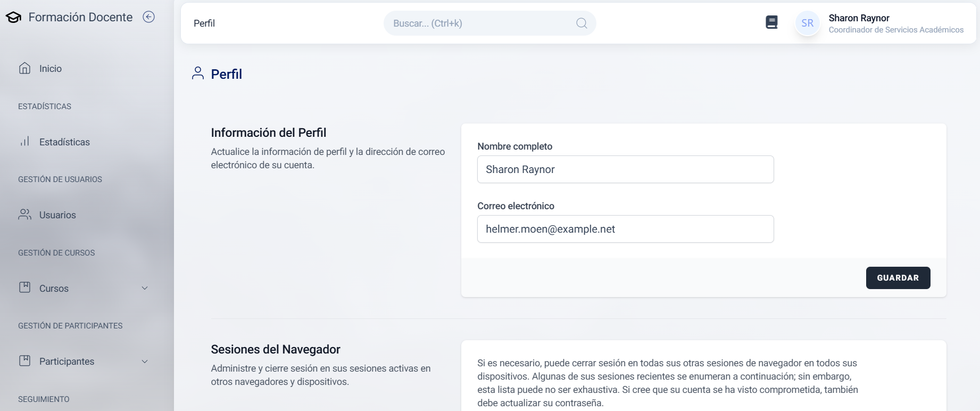Image resolution: width=980 pixels, height=411 pixels.
Task: Open documentation via the book icon
Action: 771,22
